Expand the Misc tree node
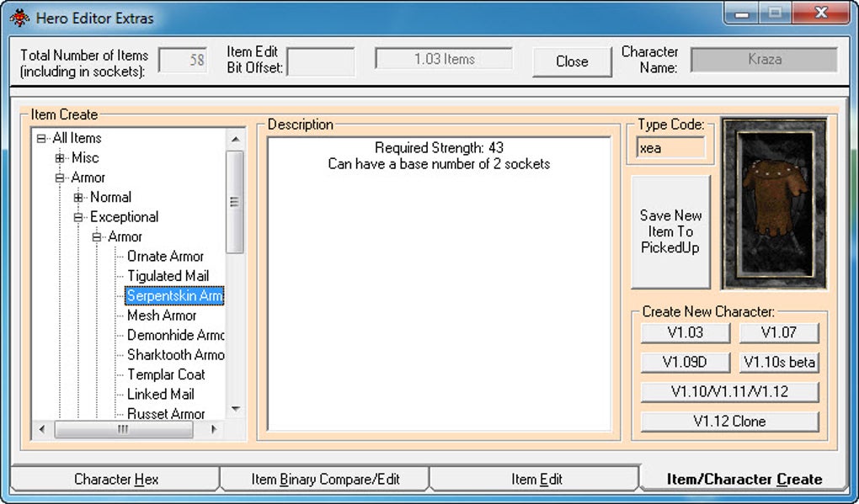Viewport: 859px width, 504px height. [60, 158]
